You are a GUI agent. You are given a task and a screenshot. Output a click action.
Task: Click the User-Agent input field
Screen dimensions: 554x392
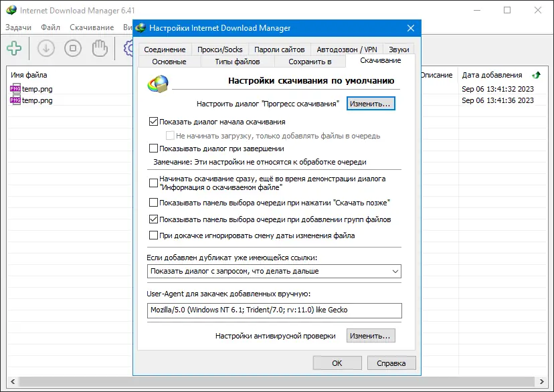[x=274, y=310]
